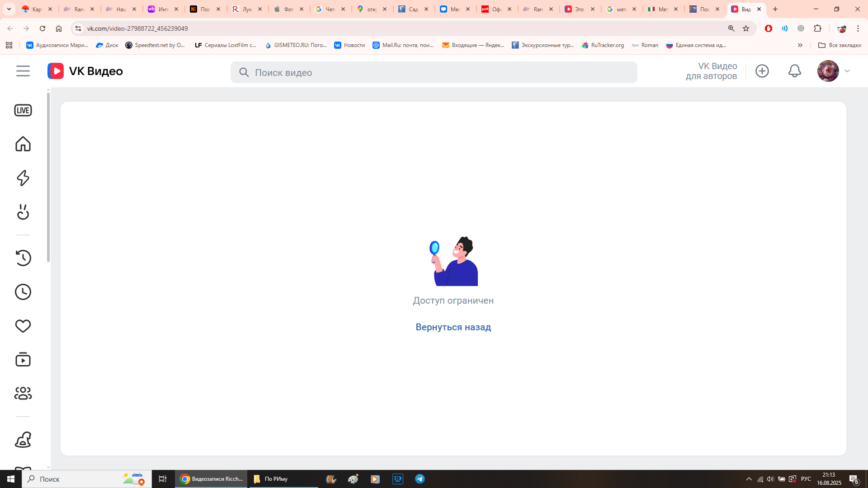Open VK Видео для авторов link
868x488 pixels.
coord(711,71)
